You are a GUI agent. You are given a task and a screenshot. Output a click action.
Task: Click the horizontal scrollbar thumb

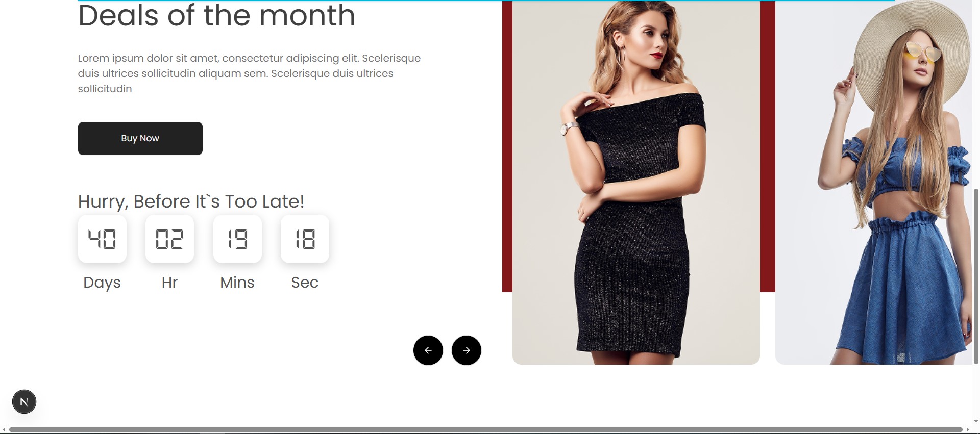pyautogui.click(x=485, y=430)
